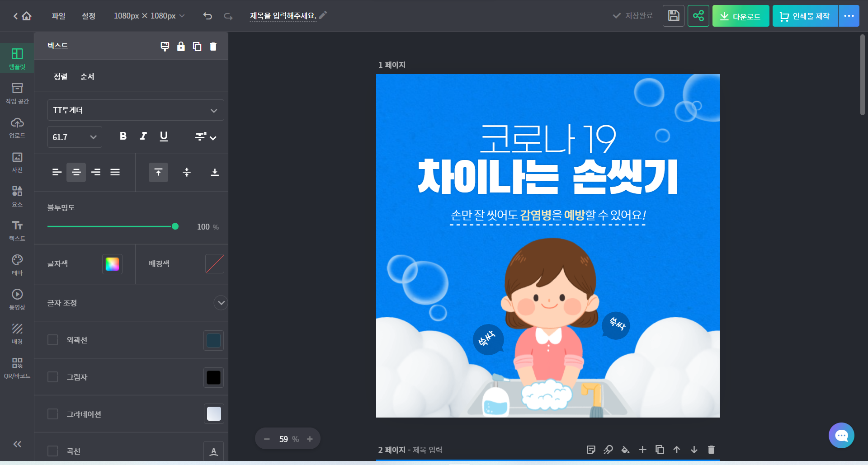Open the 배경색 empty color swatch
The image size is (868, 465).
[x=215, y=264]
